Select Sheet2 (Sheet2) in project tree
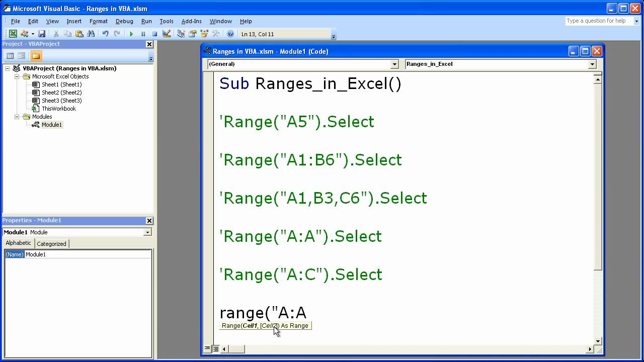 tap(61, 93)
